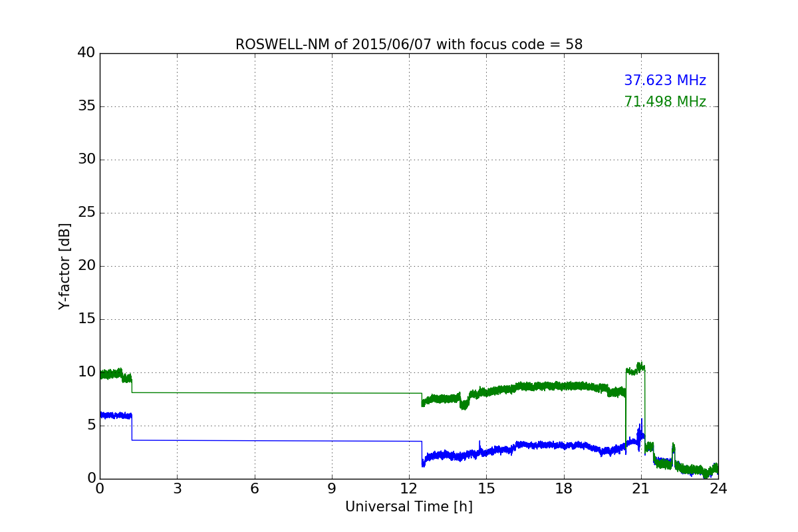Click y-axis tick label 10
The image size is (798, 532).
86,372
